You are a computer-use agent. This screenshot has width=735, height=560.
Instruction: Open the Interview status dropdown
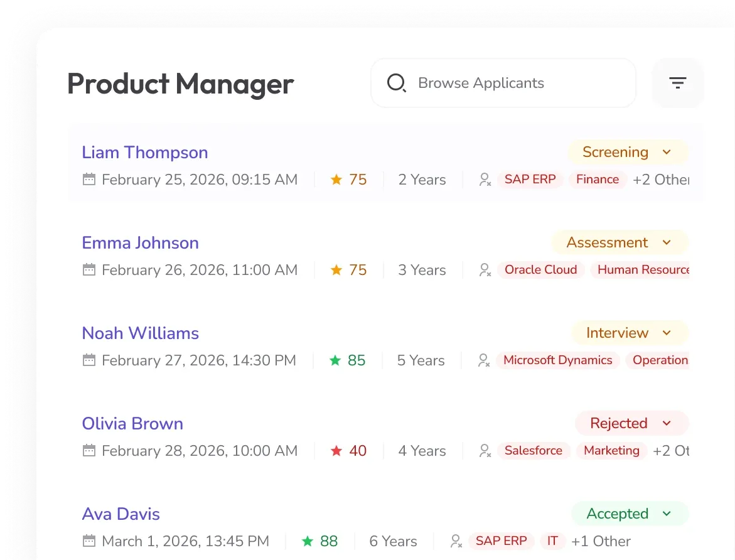[x=630, y=333]
